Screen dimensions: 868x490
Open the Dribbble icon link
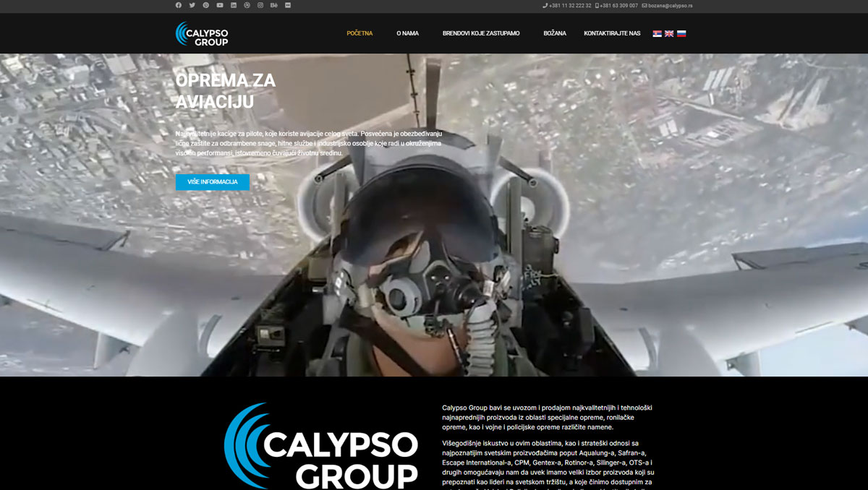[x=247, y=5]
